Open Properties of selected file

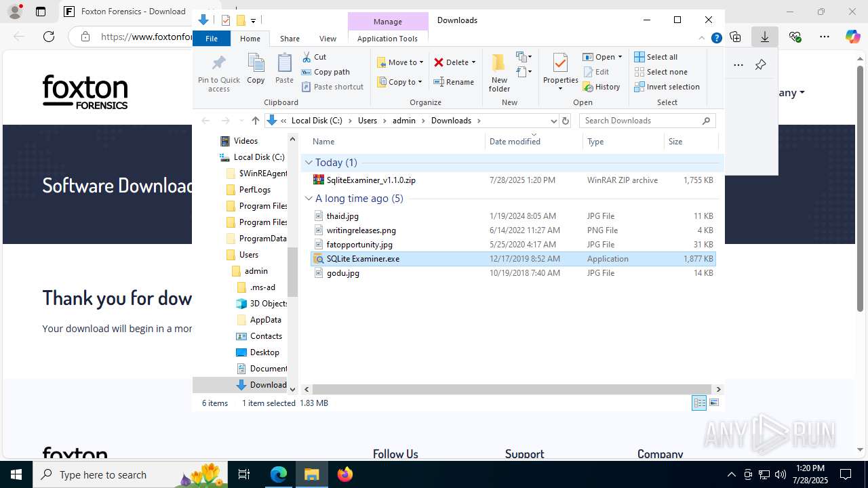(560, 73)
